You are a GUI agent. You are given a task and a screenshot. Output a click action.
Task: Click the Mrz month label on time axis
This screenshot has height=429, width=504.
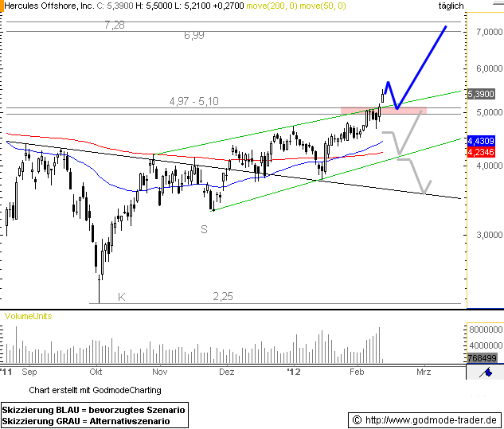tap(424, 372)
